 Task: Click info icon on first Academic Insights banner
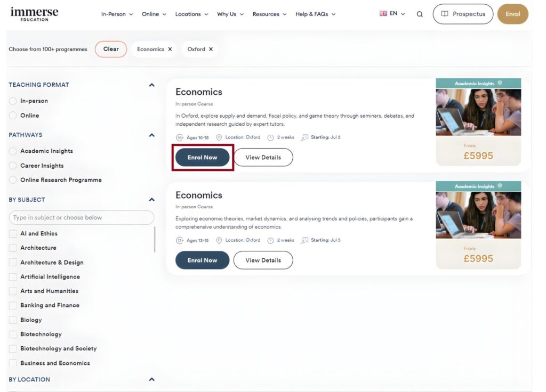(x=500, y=83)
